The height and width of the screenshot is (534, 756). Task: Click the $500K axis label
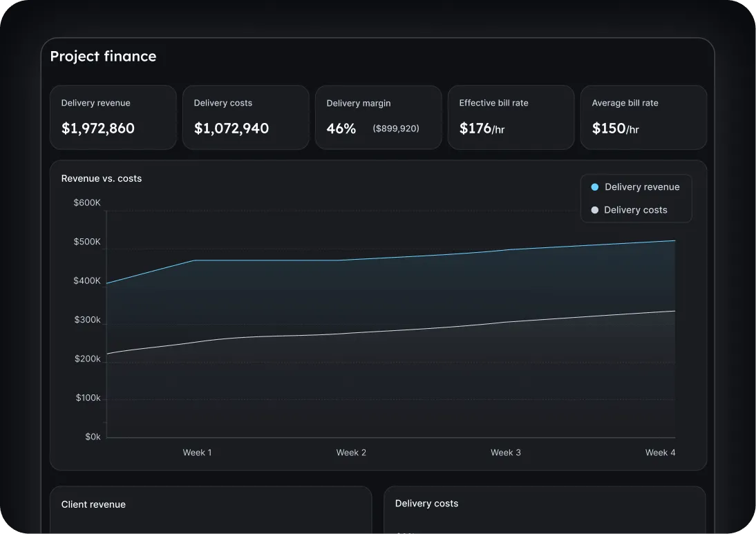[87, 242]
